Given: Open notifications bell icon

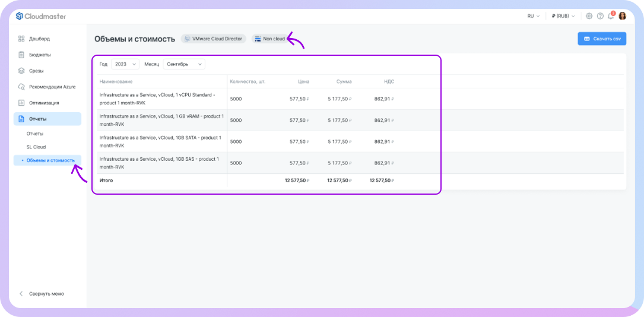Looking at the screenshot, I should click(611, 16).
